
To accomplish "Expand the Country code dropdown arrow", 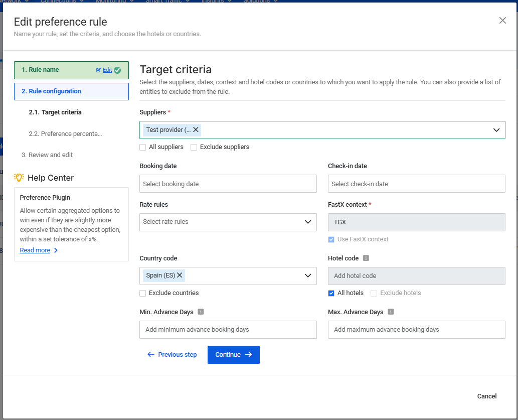I will (x=308, y=275).
